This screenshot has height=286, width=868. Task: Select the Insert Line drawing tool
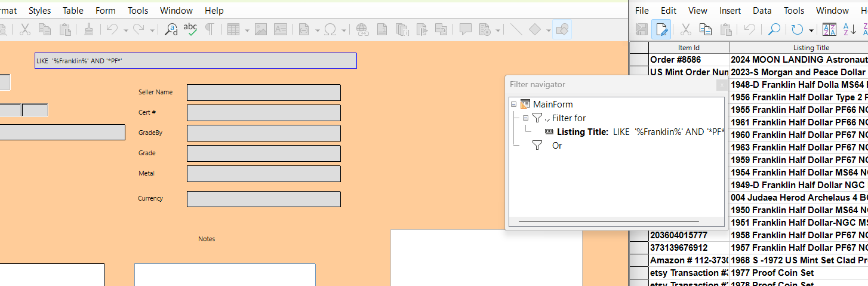(x=516, y=29)
